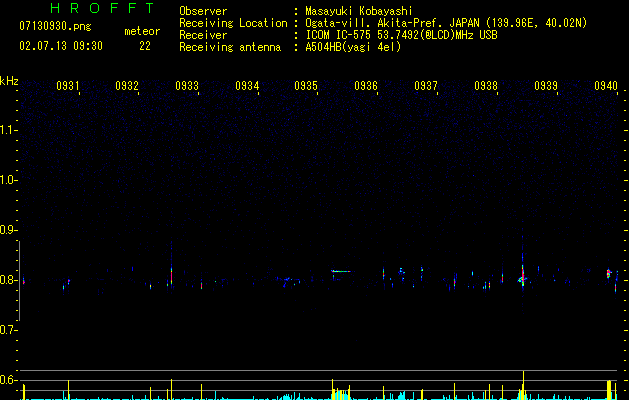Click the Receiving antenna label

coord(230,47)
